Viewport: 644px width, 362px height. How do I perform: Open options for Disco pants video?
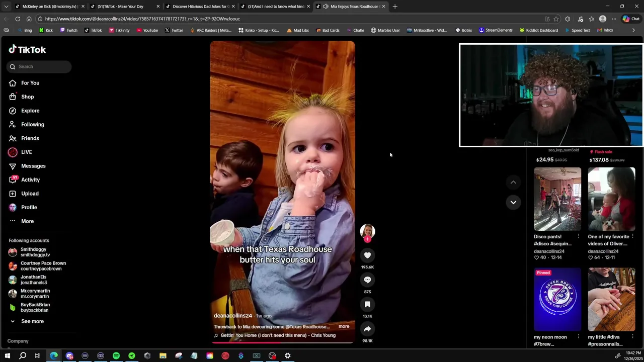click(x=578, y=236)
